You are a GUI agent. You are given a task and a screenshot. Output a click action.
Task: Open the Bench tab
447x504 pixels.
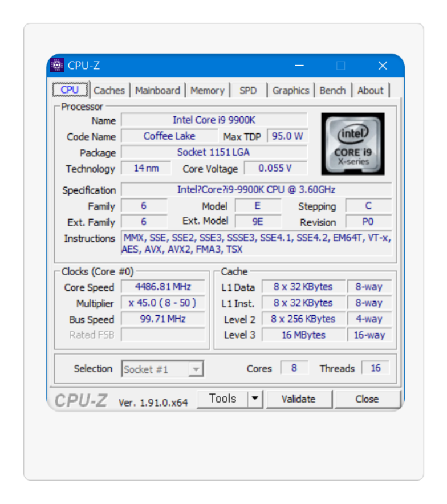point(332,90)
